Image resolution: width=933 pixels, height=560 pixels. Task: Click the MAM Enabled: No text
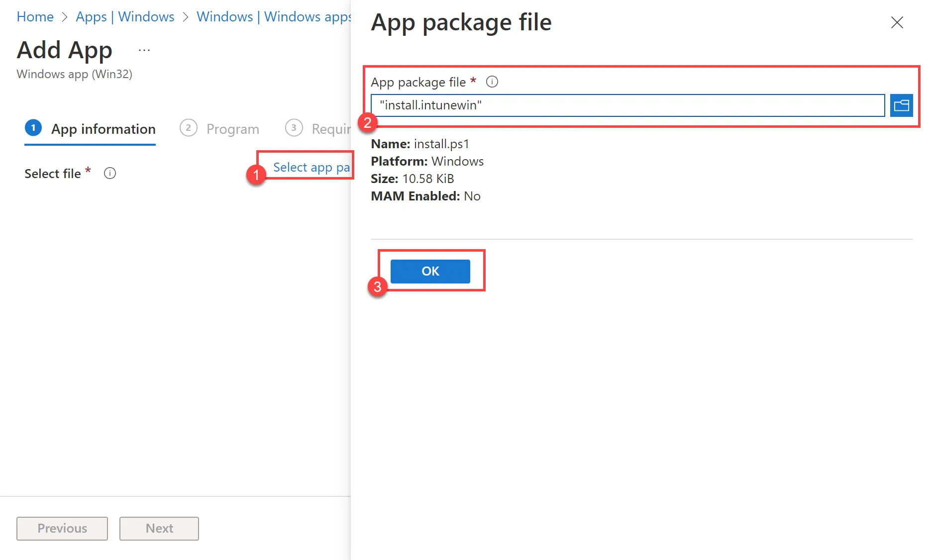(x=425, y=196)
